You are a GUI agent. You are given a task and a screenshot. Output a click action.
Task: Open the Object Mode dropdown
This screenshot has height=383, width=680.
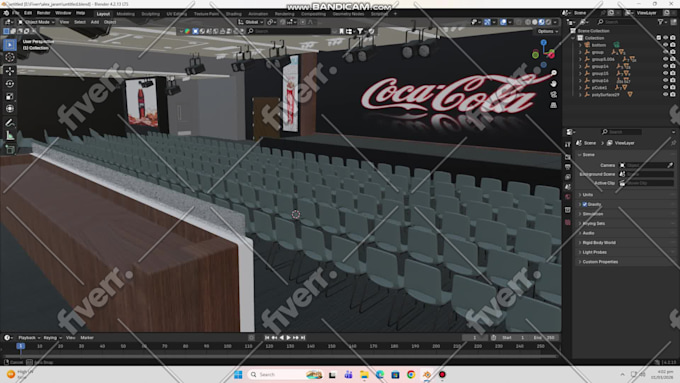[36, 22]
